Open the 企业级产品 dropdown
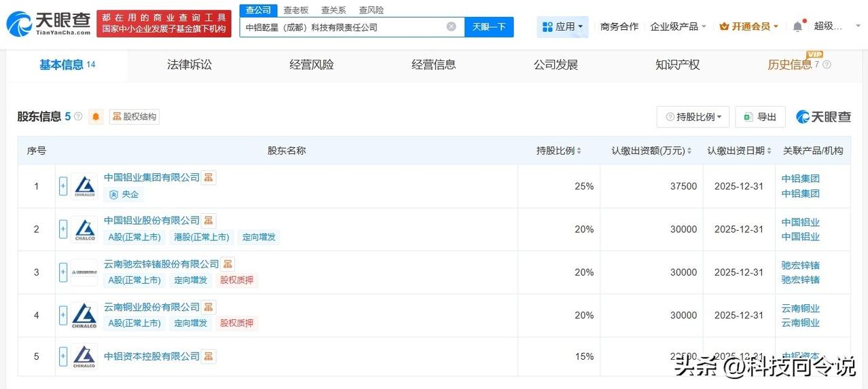This screenshot has height=389, width=868. click(678, 26)
